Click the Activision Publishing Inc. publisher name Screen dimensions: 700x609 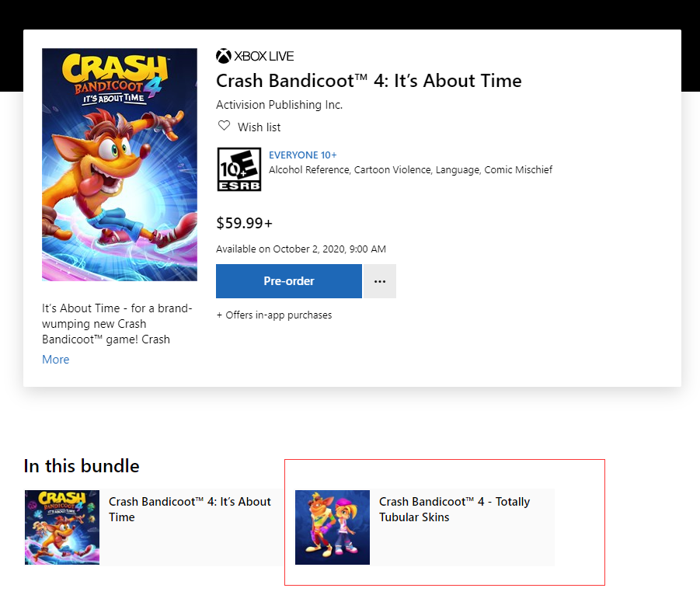coord(279,105)
